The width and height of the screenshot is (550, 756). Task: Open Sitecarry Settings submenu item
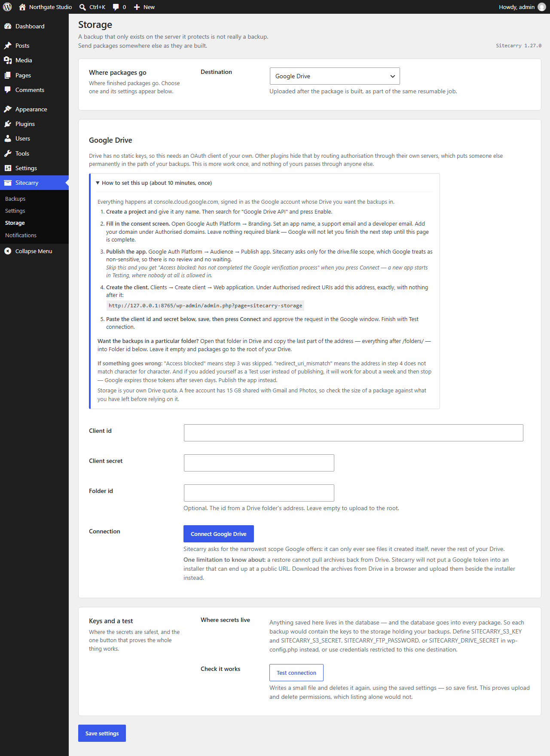point(15,211)
